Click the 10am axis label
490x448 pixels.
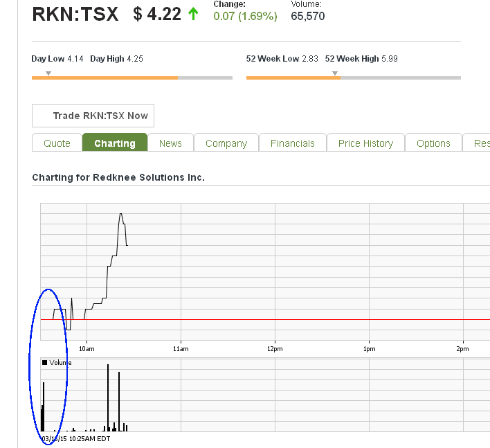pyautogui.click(x=87, y=349)
